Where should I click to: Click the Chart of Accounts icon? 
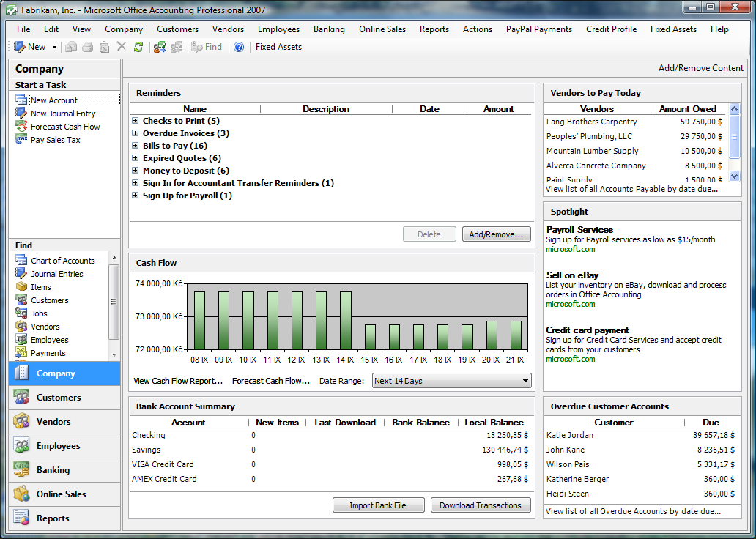click(x=21, y=260)
